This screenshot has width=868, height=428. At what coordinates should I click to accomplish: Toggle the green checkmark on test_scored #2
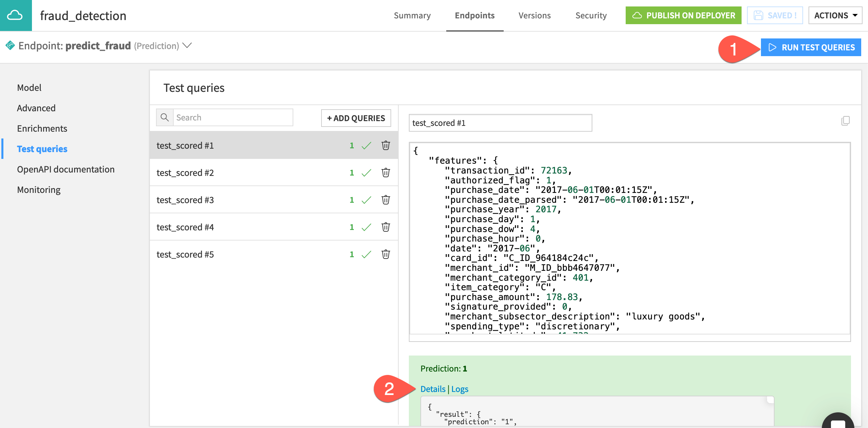click(x=366, y=172)
